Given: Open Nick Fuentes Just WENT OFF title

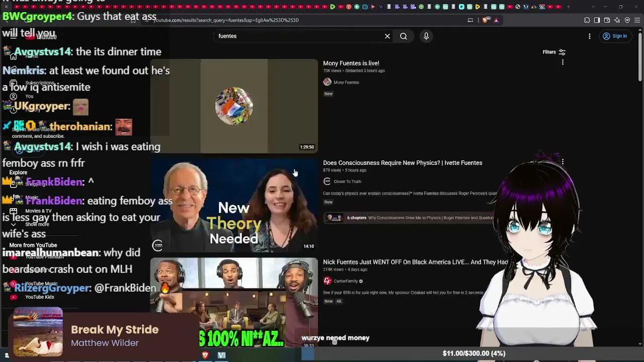Looking at the screenshot, I should (416, 262).
